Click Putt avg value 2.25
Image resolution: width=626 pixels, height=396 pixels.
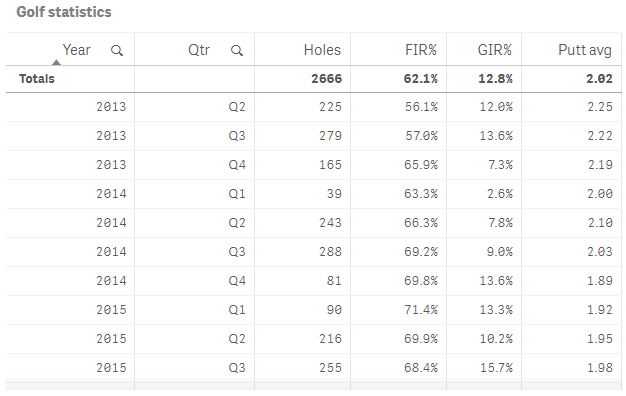(600, 107)
